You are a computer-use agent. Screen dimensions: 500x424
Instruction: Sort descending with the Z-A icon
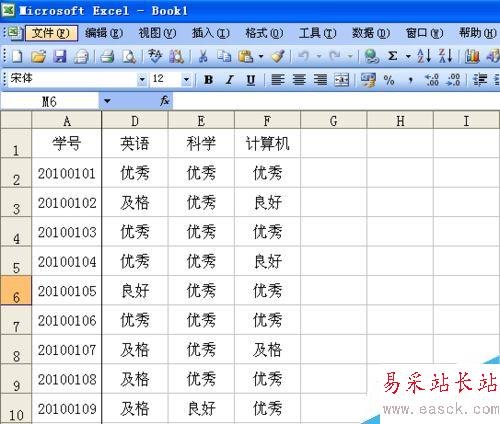tap(445, 56)
